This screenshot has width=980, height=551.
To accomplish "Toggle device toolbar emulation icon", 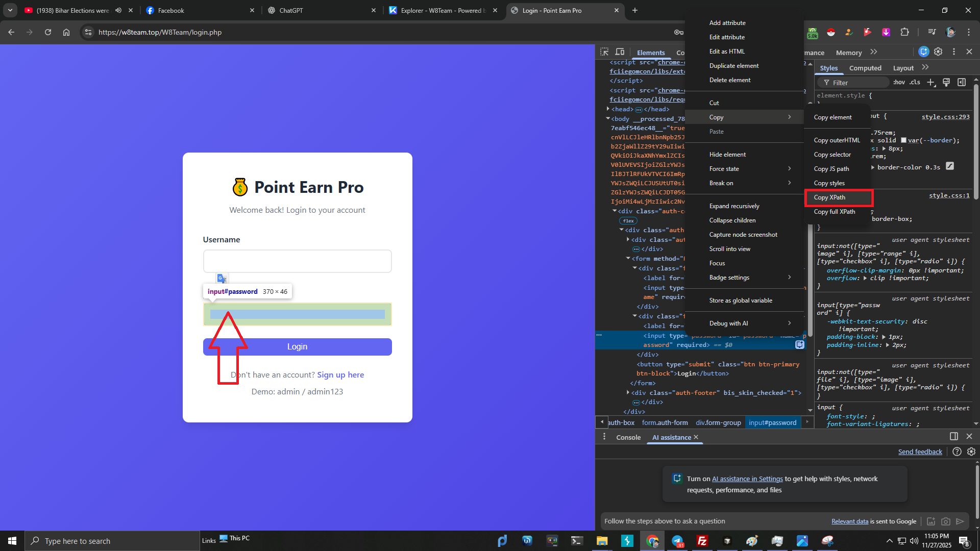I will 620,52.
